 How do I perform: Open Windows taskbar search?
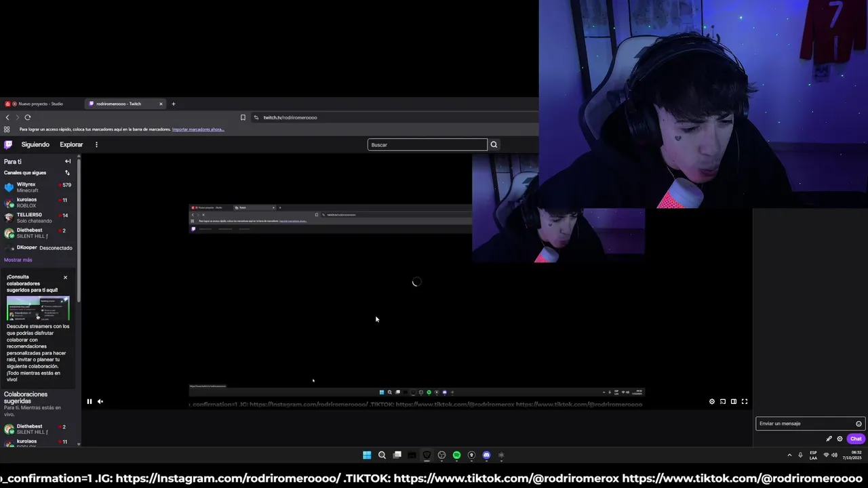pyautogui.click(x=382, y=455)
